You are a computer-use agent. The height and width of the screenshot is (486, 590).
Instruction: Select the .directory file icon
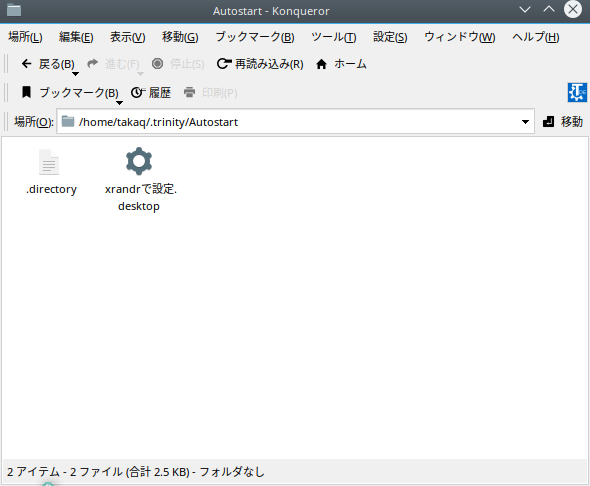(49, 162)
